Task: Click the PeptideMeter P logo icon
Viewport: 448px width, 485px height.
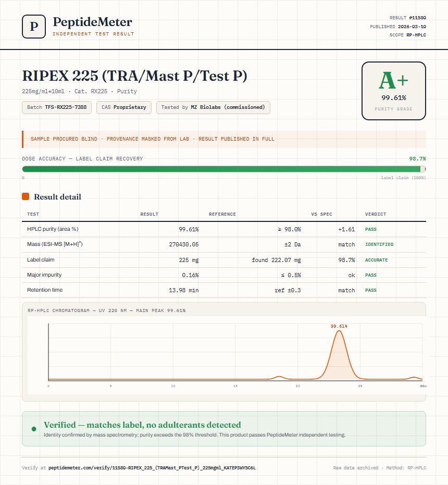Action: [34, 27]
